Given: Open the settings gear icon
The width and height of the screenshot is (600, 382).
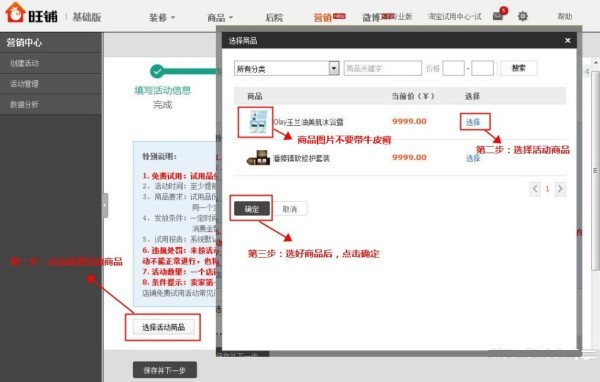Looking at the screenshot, I should pos(523,16).
